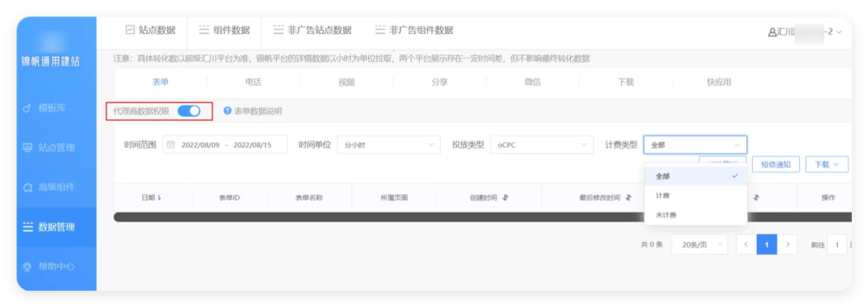Click the 表单名称 column header

tap(309, 197)
